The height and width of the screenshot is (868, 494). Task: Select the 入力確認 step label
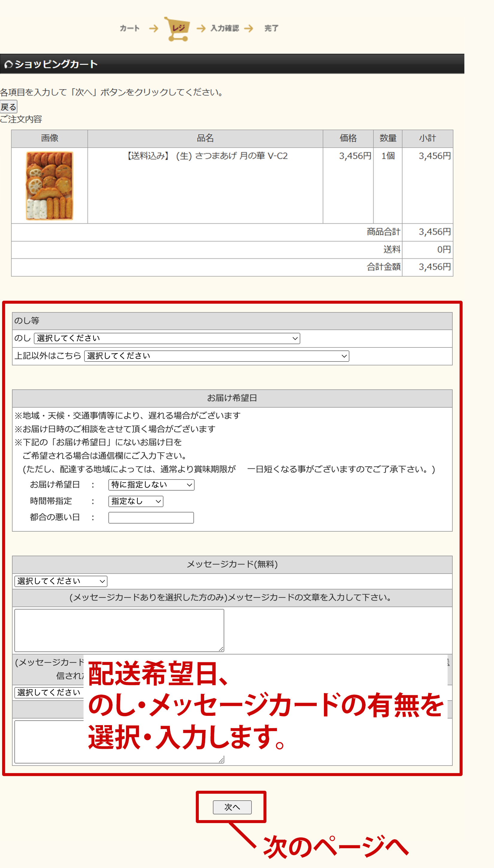(225, 28)
